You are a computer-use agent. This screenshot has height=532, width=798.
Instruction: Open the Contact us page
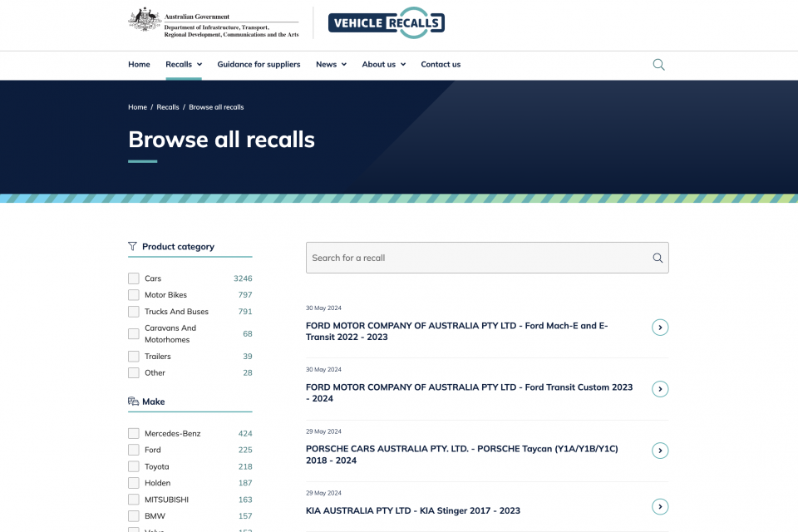(x=441, y=65)
